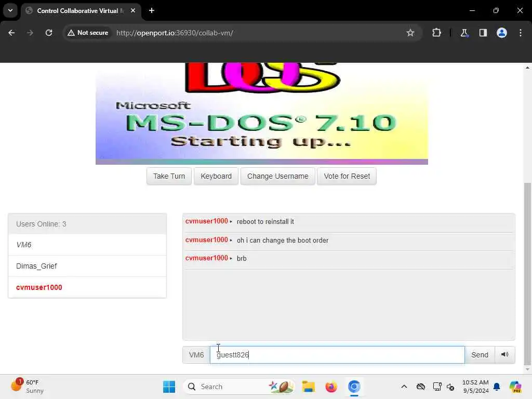Image resolution: width=532 pixels, height=399 pixels.
Task: Click 'oh i can change the boot order' message
Action: (282, 240)
